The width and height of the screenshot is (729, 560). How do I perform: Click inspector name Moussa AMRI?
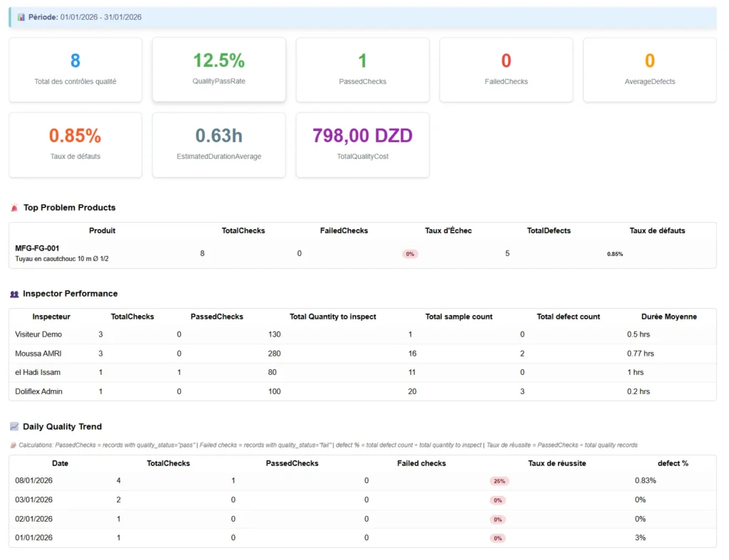38,354
